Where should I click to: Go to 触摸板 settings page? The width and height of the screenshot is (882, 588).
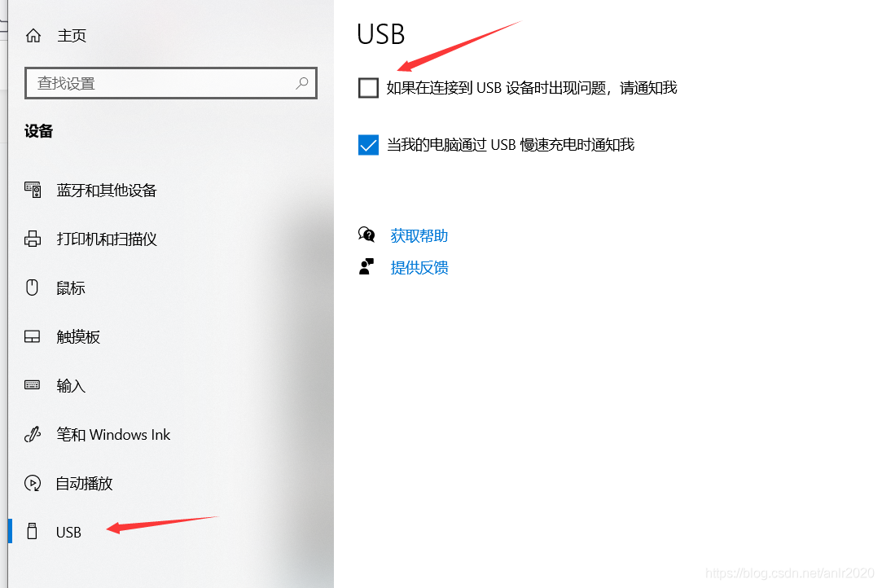[78, 336]
